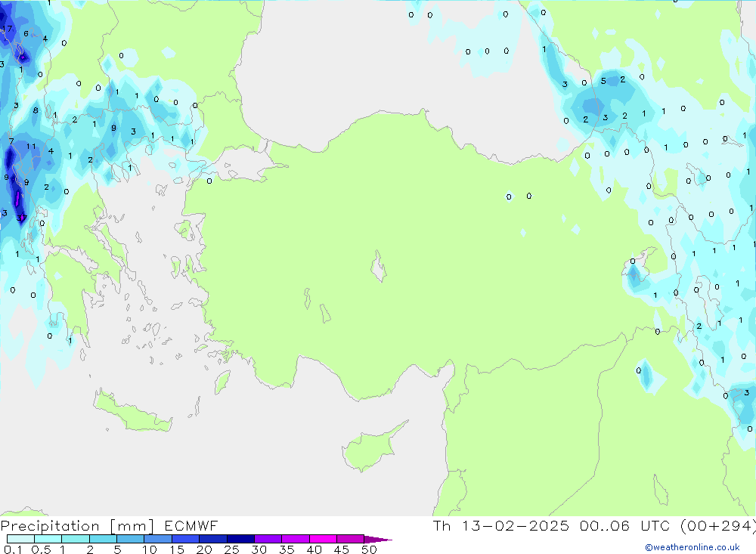This screenshot has height=554, width=756.
Task: Choose the 25–30 mm navy legend swatch
Action: (240, 539)
